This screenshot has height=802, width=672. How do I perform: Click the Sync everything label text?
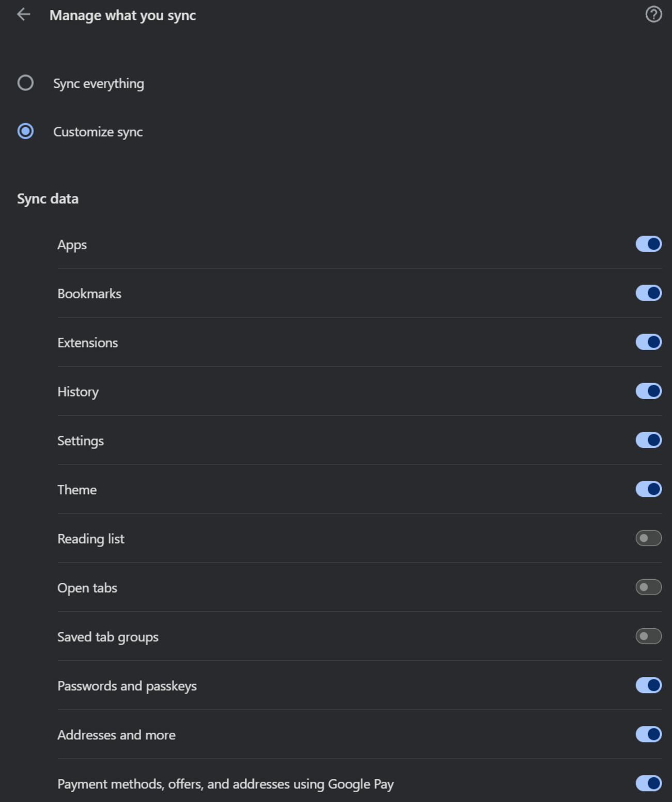pos(99,83)
